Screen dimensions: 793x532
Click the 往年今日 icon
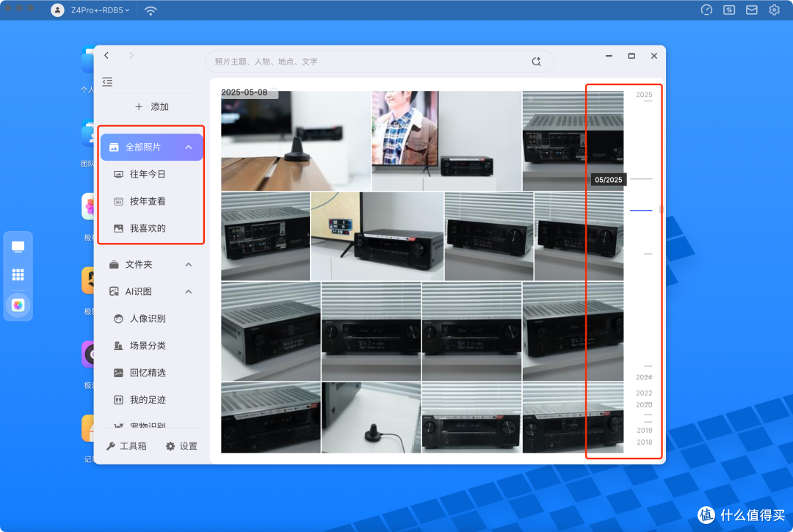118,175
